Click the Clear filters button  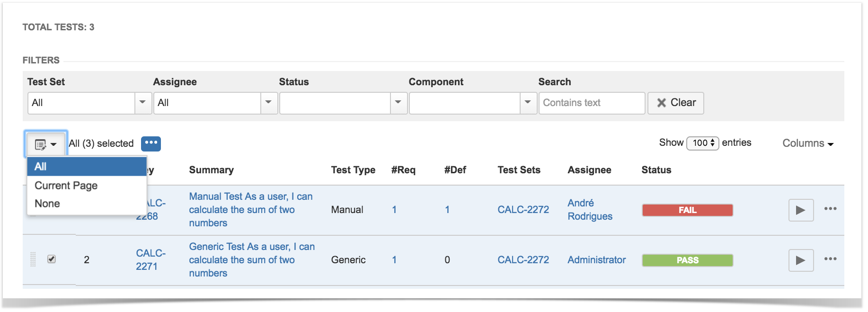point(676,103)
